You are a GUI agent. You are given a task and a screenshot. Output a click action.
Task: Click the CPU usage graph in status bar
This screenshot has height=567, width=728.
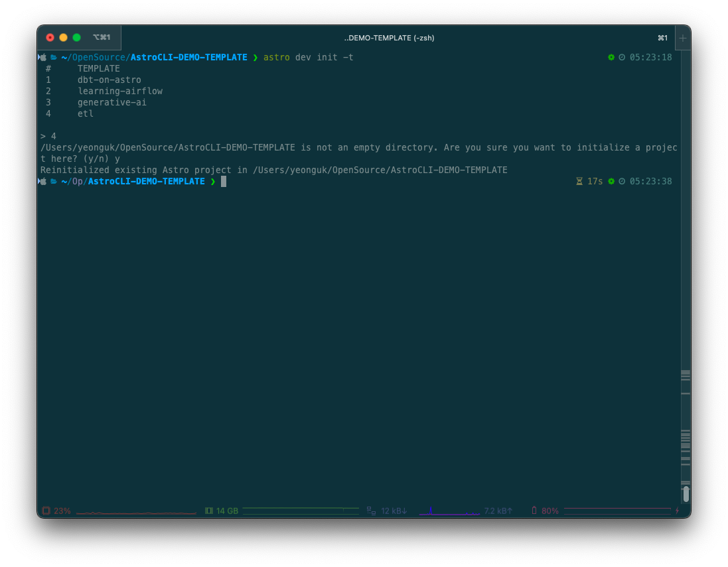click(136, 513)
